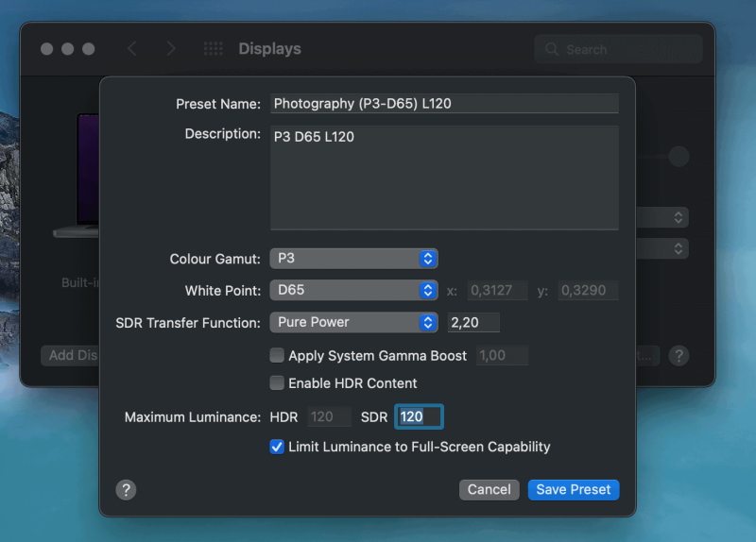Click the search magnifier icon

coord(552,50)
